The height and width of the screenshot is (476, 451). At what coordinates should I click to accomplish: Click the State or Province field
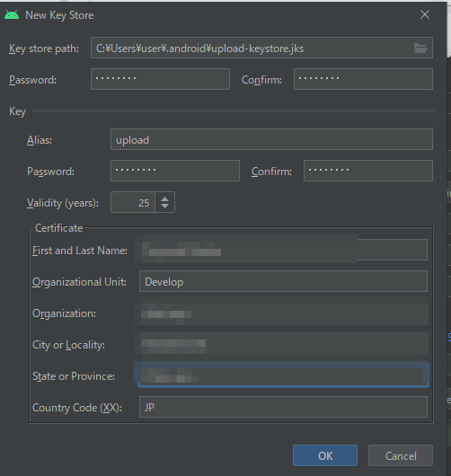pyautogui.click(x=283, y=375)
